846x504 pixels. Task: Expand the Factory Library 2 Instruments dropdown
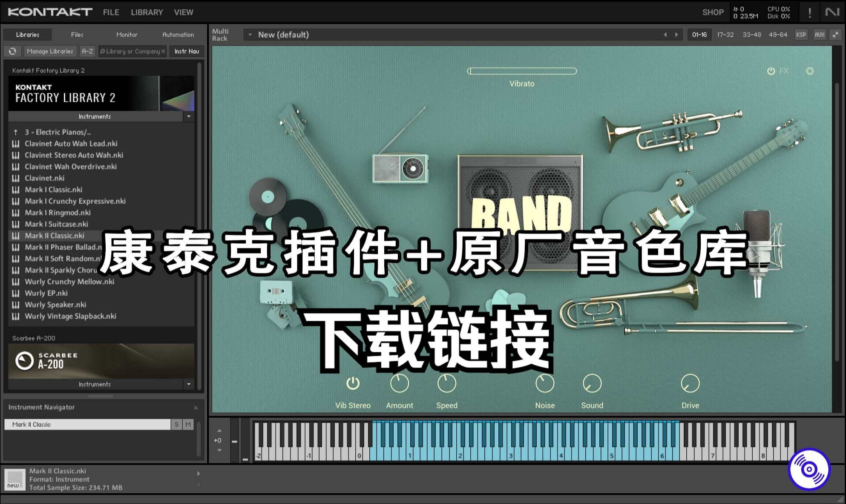pyautogui.click(x=189, y=116)
